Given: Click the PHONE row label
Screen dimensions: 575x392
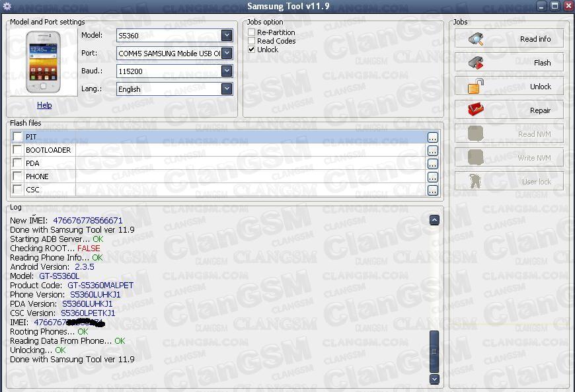Looking at the screenshot, I should tap(37, 176).
